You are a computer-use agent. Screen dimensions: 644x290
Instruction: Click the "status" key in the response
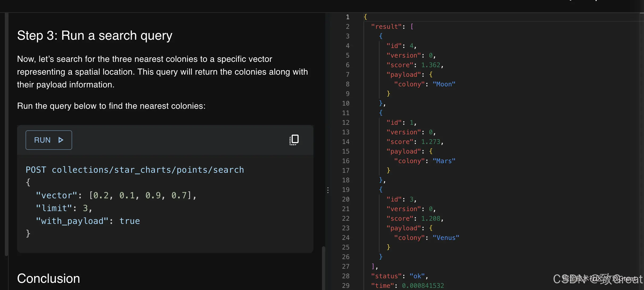tap(386, 276)
